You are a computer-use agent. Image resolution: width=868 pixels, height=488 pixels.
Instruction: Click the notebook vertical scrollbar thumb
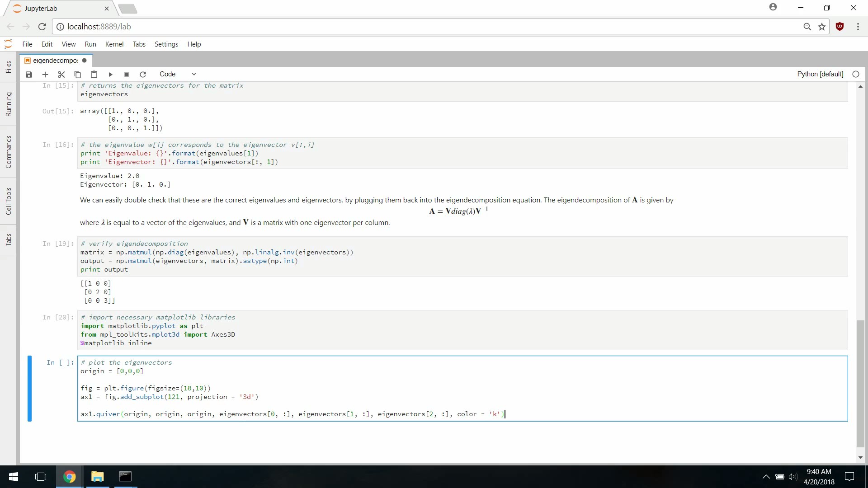tap(860, 383)
